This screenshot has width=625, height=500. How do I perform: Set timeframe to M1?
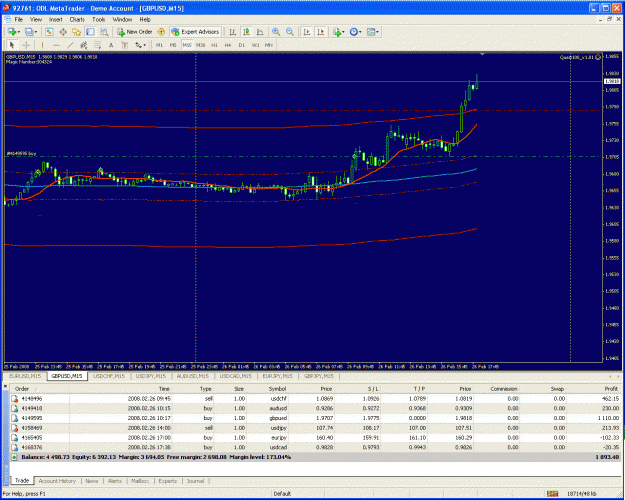click(159, 45)
